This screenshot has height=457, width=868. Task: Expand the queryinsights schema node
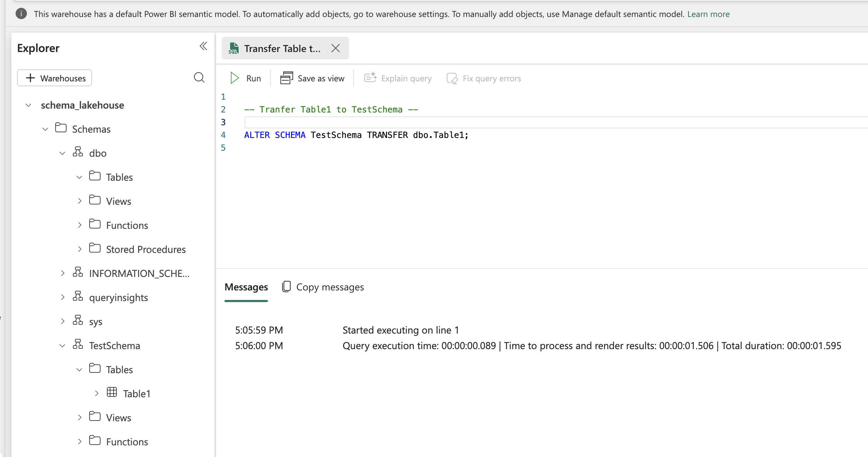pos(62,297)
